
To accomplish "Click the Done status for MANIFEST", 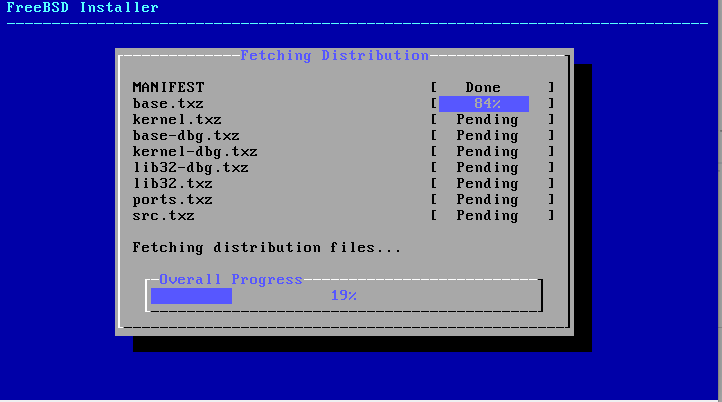I will 483,88.
